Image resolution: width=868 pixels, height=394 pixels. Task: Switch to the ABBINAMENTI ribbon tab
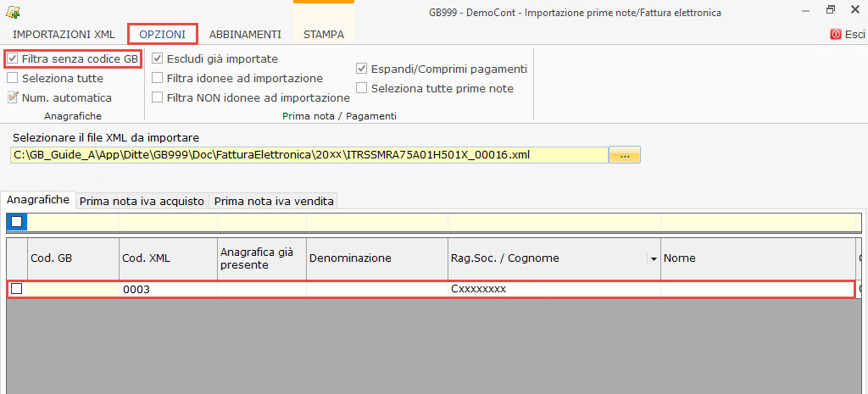[x=245, y=35]
